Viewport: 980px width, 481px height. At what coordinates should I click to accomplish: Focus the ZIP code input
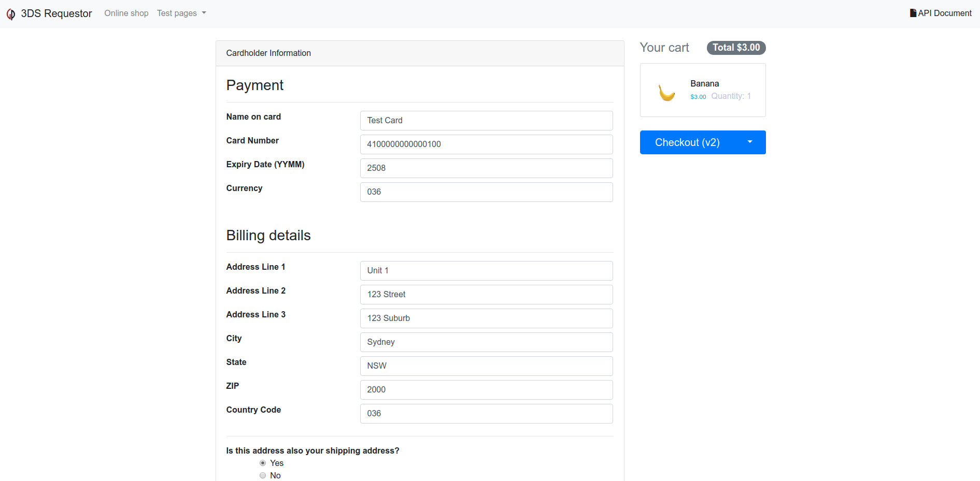click(x=486, y=390)
